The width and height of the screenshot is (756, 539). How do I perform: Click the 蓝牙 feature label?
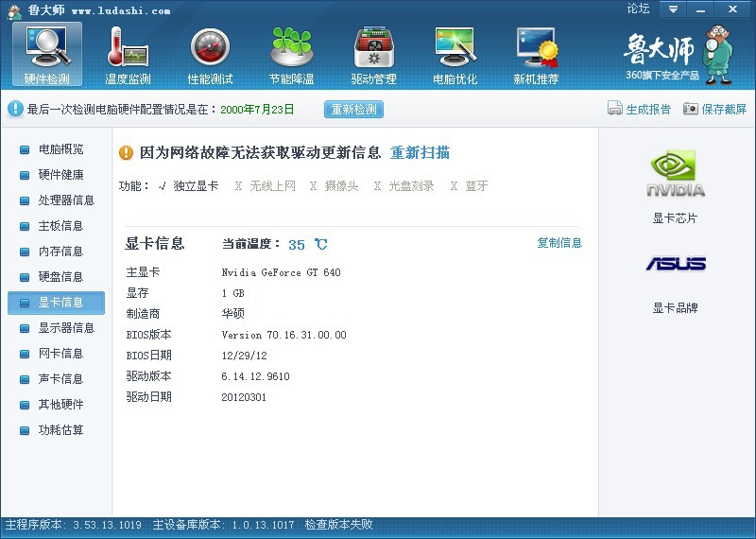point(476,185)
